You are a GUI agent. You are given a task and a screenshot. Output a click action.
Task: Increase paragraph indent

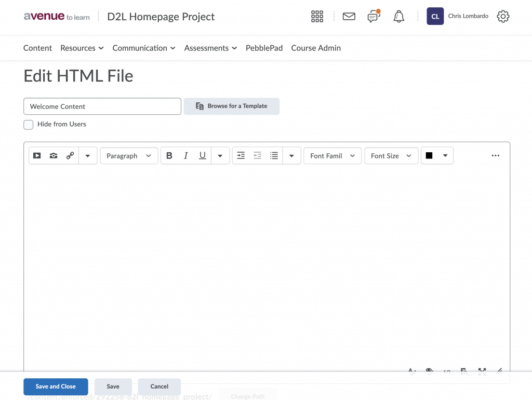coord(241,155)
